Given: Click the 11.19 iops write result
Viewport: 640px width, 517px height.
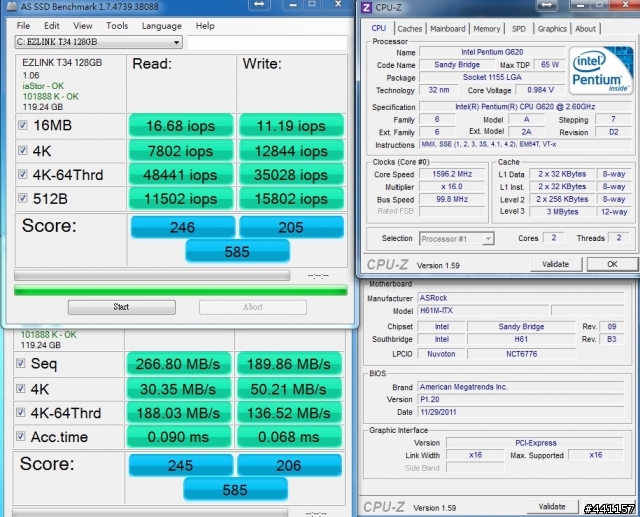Looking at the screenshot, I should [x=291, y=126].
